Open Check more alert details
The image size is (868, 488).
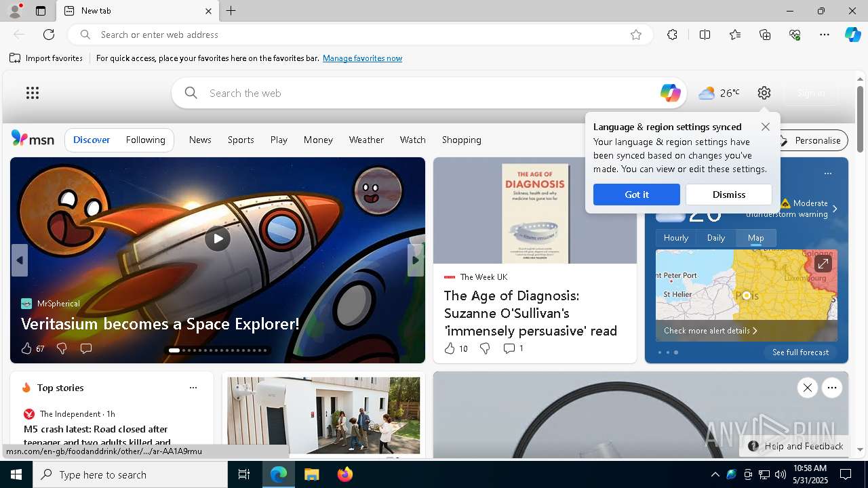pos(710,331)
